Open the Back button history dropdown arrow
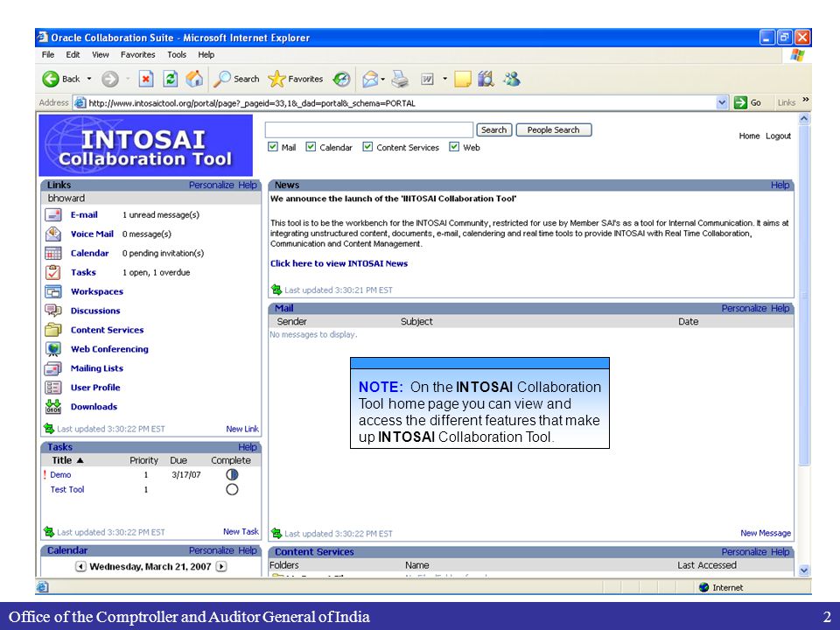840x630 pixels. 89,80
